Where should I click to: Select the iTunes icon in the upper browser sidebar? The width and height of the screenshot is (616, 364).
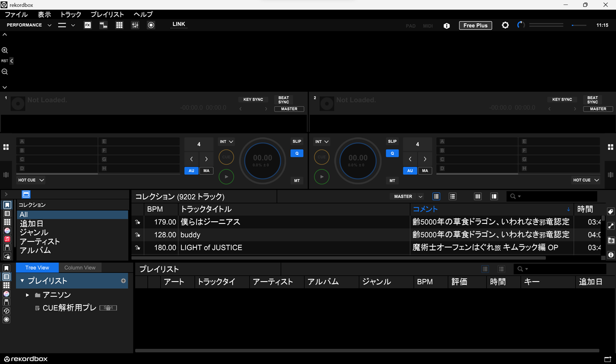click(x=7, y=231)
